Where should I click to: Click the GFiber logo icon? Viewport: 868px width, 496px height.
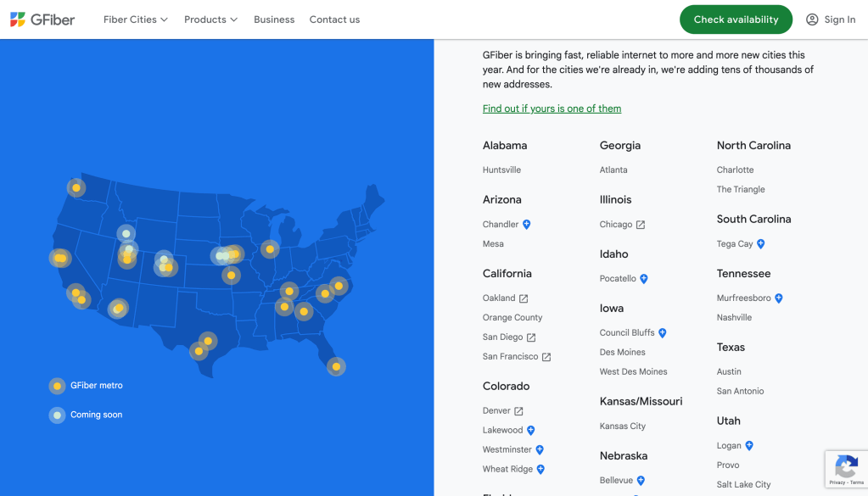click(18, 20)
